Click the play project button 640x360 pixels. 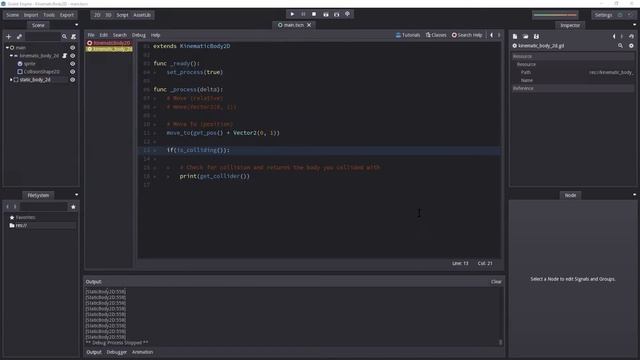point(292,14)
